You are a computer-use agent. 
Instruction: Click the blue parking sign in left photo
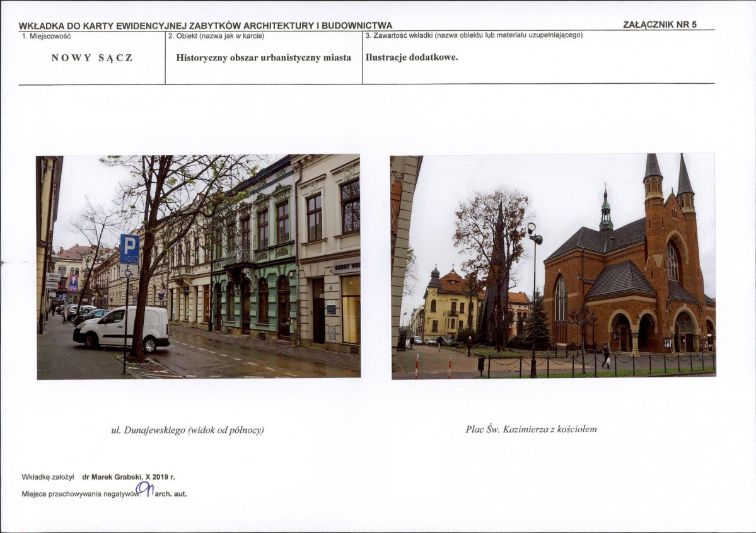[x=130, y=249]
